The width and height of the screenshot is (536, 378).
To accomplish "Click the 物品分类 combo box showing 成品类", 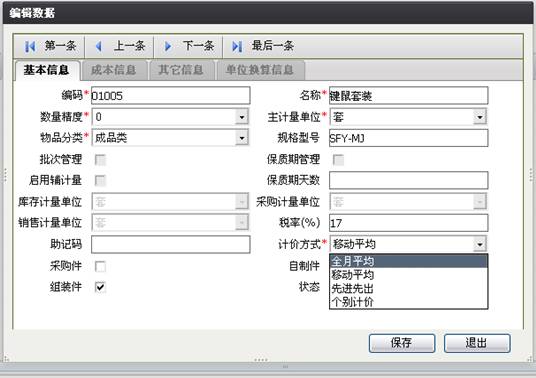I will tap(170, 138).
